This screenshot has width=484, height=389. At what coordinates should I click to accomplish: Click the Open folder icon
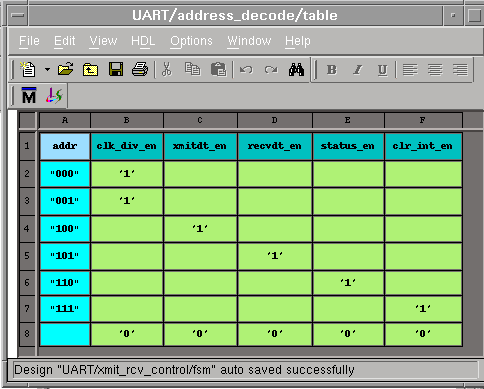pyautogui.click(x=66, y=69)
